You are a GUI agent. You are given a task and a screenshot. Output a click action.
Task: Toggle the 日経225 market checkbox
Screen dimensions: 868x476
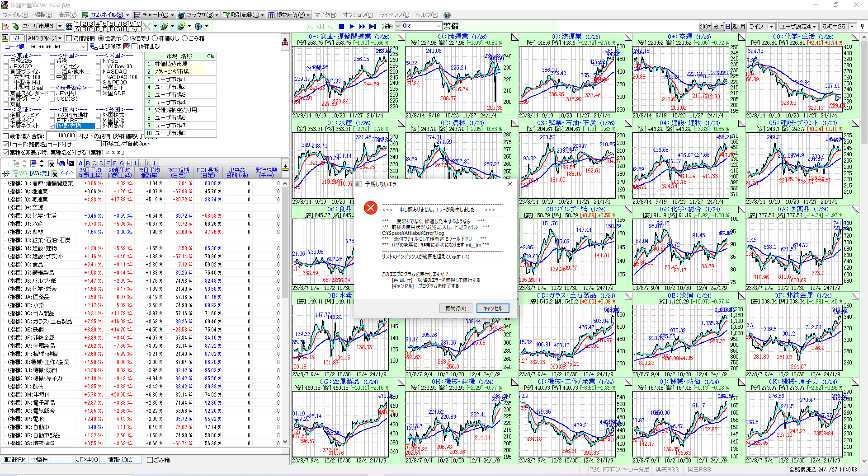(x=6, y=61)
